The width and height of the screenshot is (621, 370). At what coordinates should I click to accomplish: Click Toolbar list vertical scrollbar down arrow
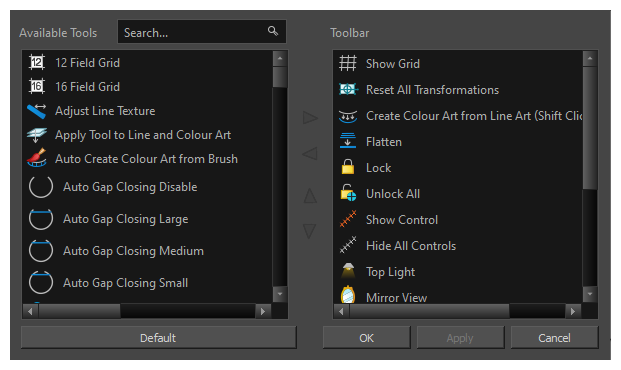[x=590, y=294]
